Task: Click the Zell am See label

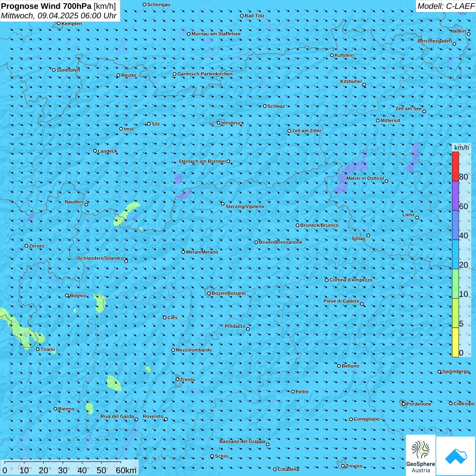Action: point(408,108)
